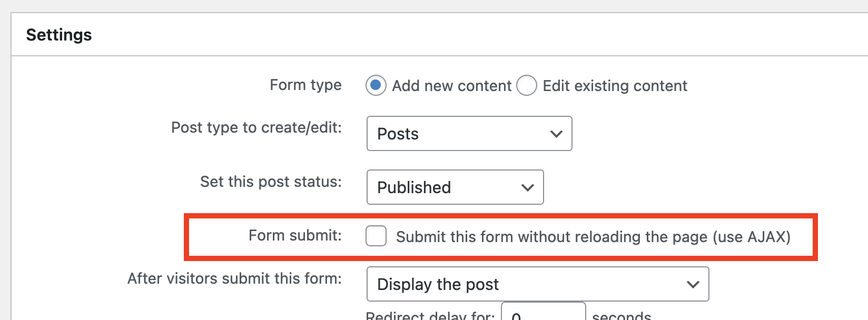Click the chevron arrow in Posts select

click(556, 134)
